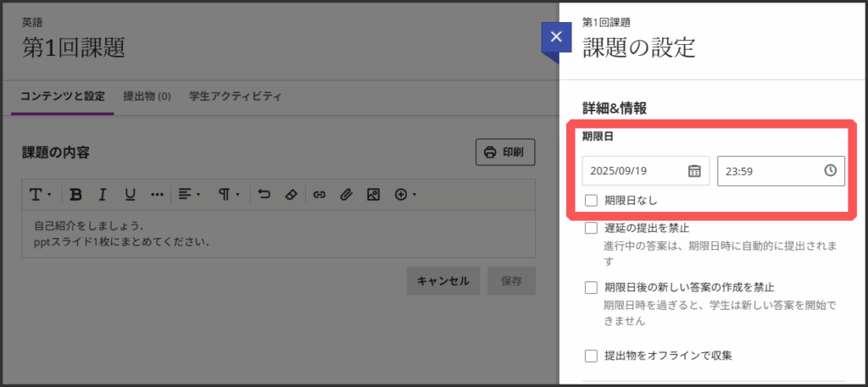Screen dimensions: 868x387
Task: Open the insert content plus dropdown
Action: coord(405,195)
